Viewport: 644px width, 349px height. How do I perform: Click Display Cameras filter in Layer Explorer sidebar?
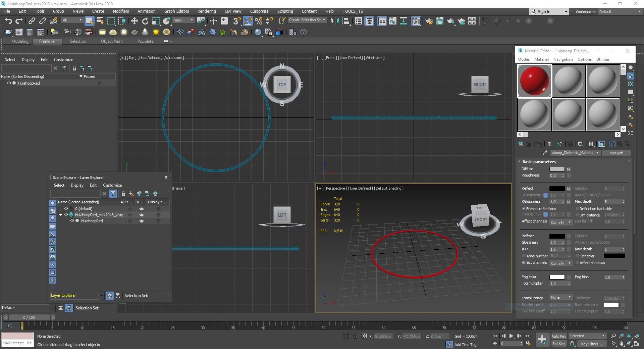[53, 226]
